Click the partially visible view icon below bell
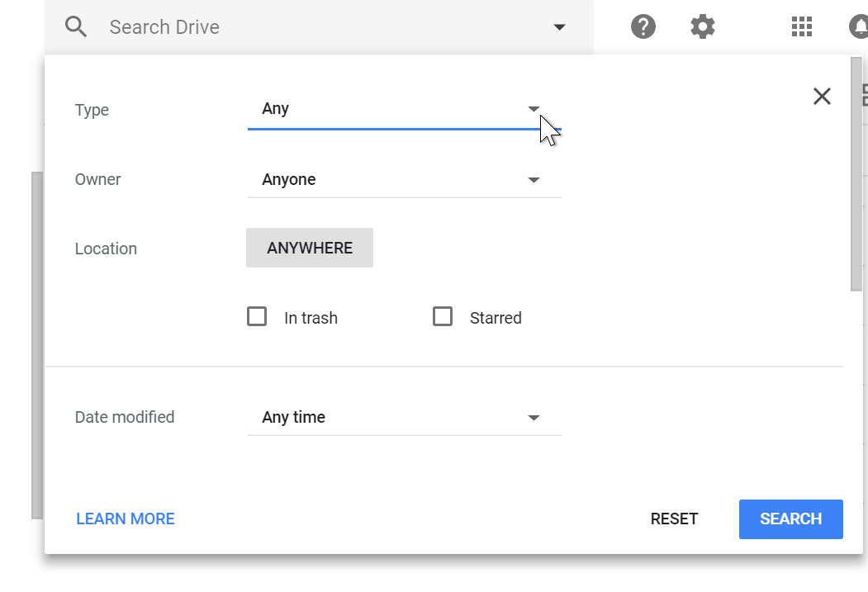This screenshot has width=868, height=592. [864, 95]
